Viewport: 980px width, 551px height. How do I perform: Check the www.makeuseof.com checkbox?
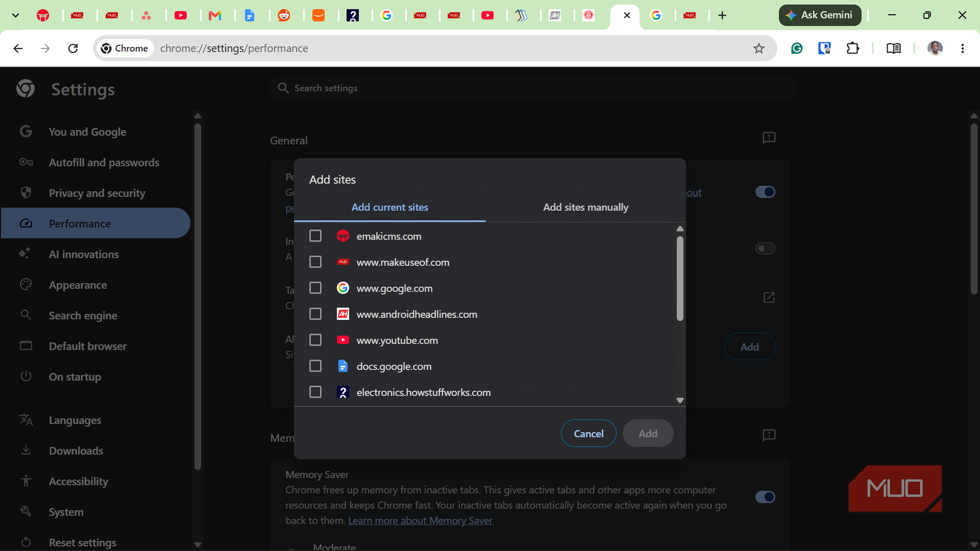tap(315, 262)
